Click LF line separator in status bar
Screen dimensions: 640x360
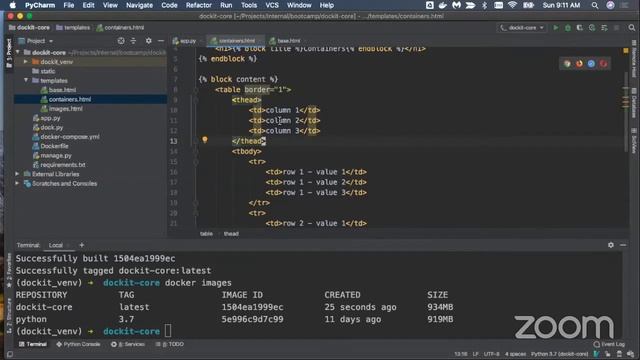pyautogui.click(x=476, y=354)
